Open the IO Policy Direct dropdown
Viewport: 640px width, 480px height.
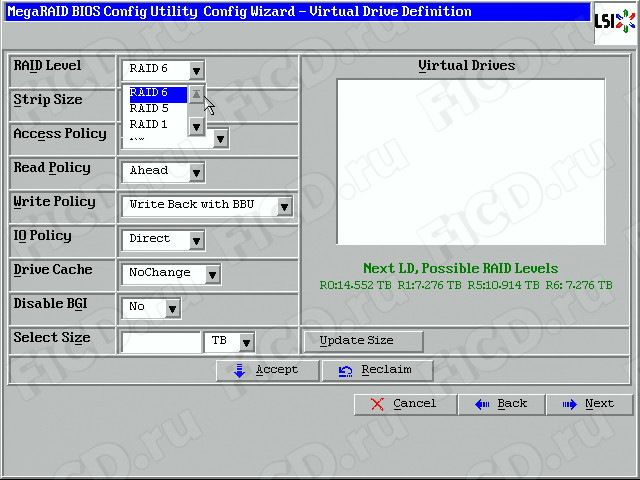163,240
